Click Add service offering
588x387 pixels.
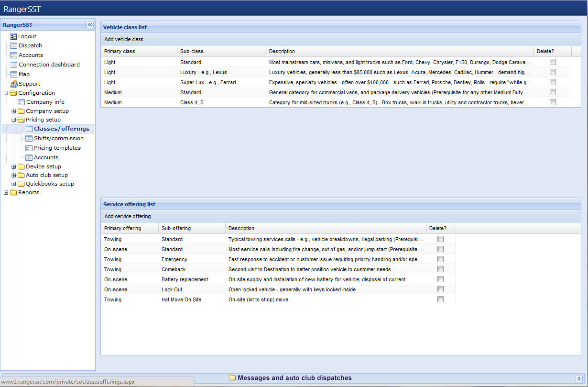(x=128, y=216)
